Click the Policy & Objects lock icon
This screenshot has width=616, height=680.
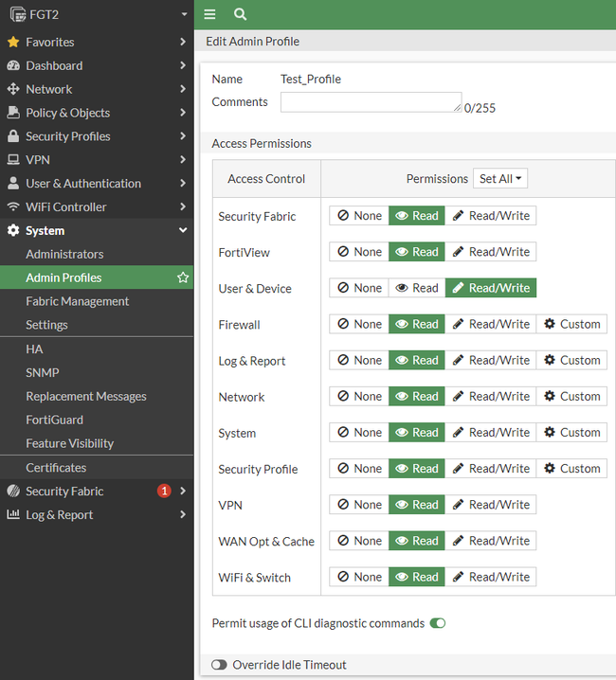click(13, 113)
